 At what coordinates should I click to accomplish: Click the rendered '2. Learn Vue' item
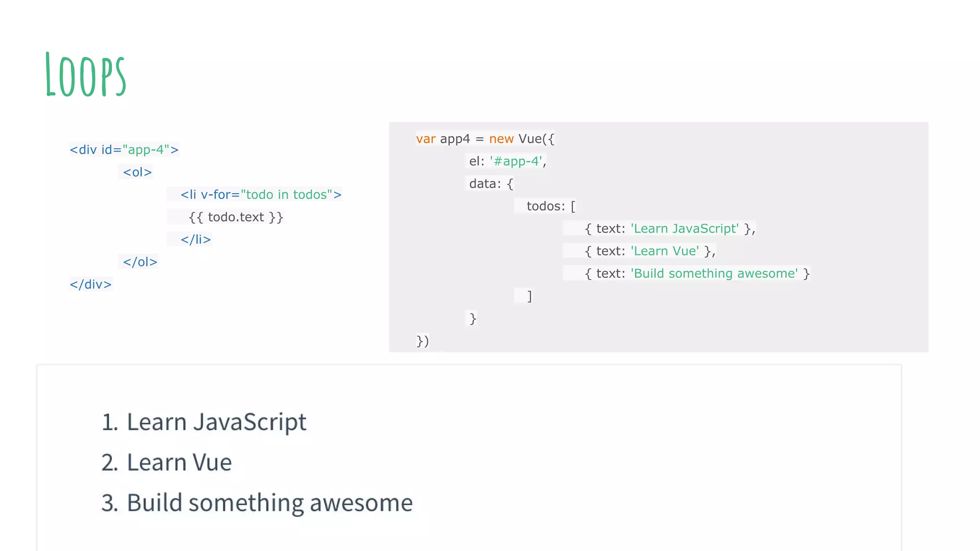(x=167, y=463)
